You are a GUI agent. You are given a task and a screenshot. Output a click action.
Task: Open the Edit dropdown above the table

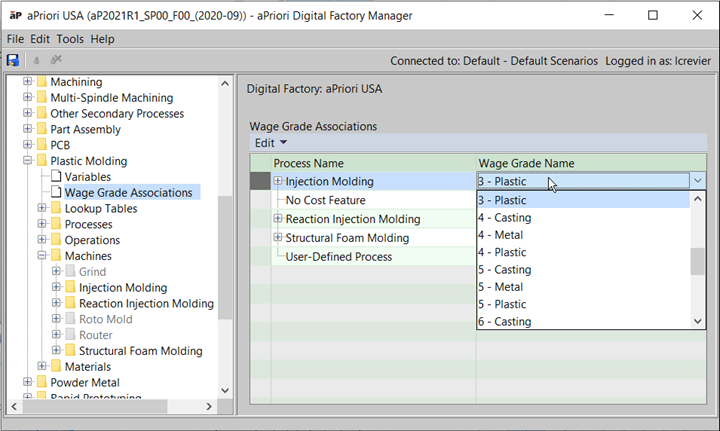270,143
